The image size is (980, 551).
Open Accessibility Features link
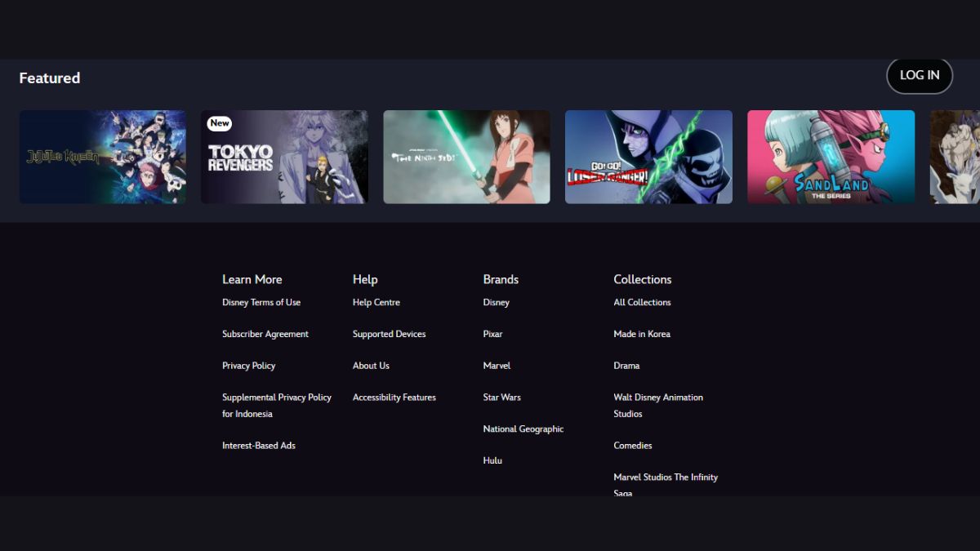pyautogui.click(x=394, y=398)
